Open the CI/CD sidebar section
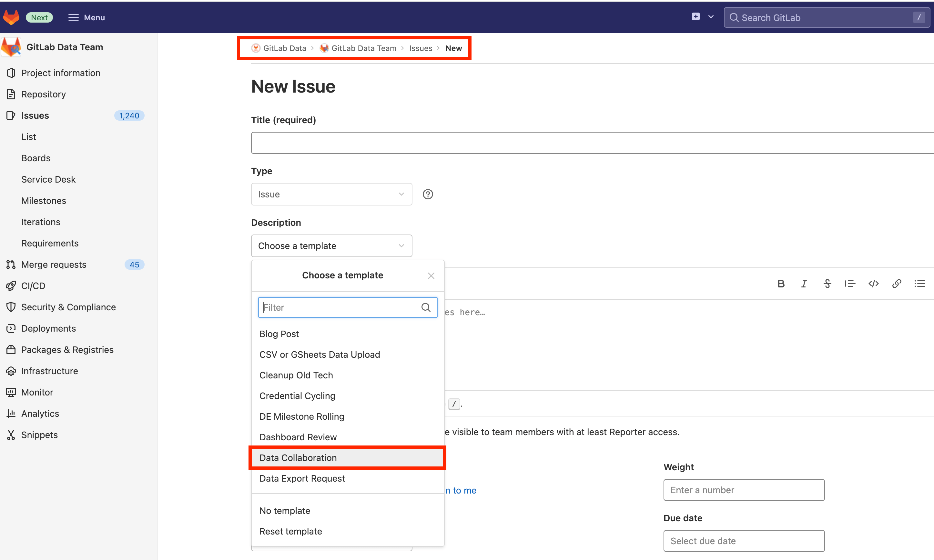Image resolution: width=934 pixels, height=560 pixels. [33, 286]
